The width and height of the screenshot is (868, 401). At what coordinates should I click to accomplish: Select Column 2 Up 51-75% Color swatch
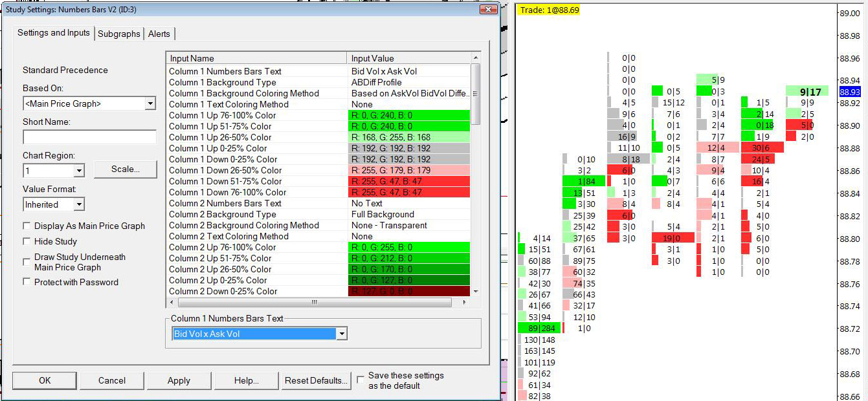click(x=408, y=258)
